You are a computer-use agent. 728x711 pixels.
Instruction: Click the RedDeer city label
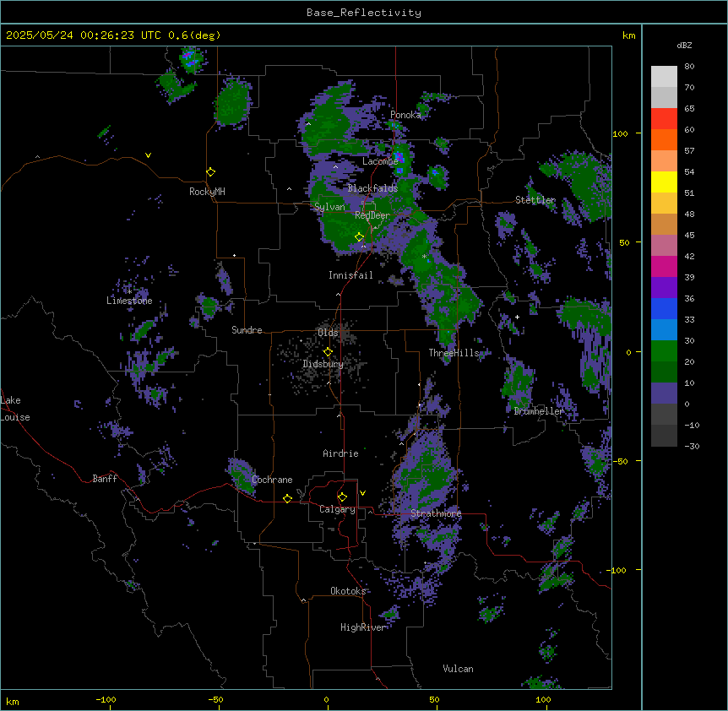click(372, 215)
